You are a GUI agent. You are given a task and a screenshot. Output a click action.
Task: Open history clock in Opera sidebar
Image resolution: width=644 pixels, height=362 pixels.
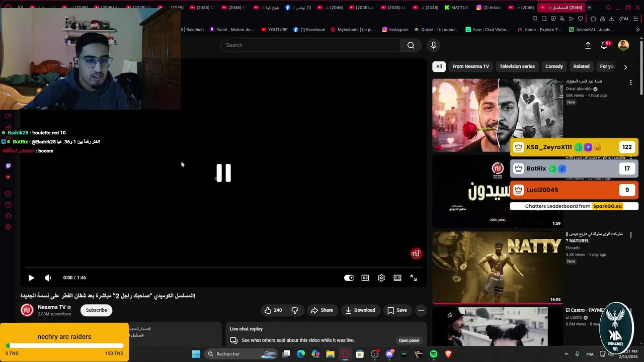8,205
